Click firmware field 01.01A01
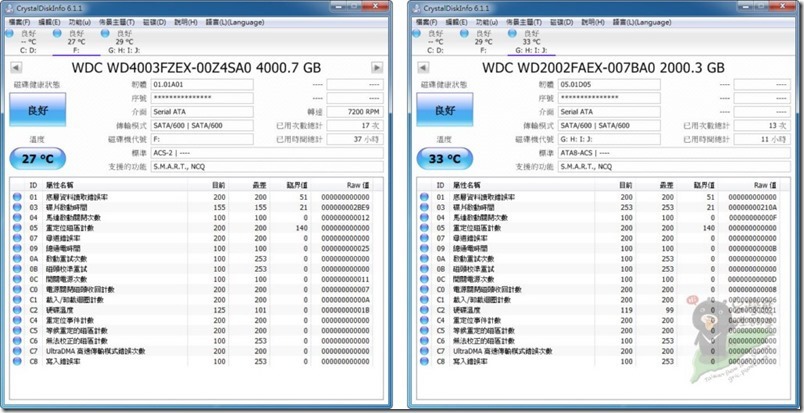The image size is (804, 413). (202, 85)
